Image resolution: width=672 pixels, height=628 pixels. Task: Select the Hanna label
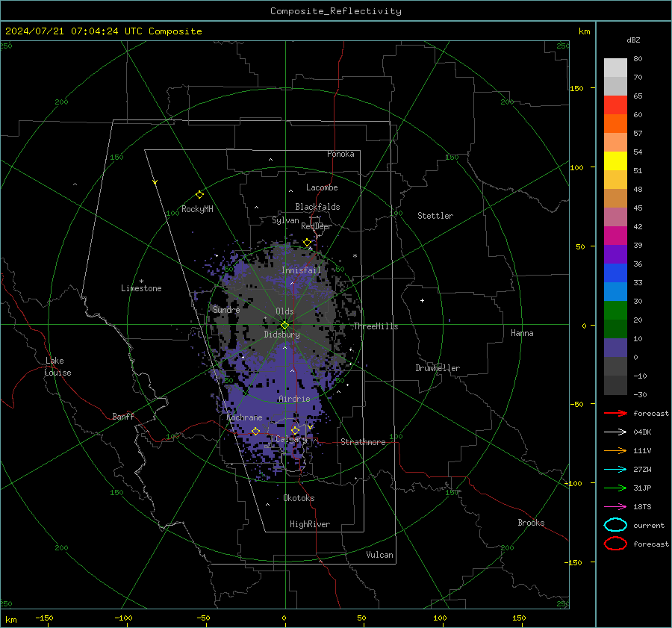[x=522, y=333]
